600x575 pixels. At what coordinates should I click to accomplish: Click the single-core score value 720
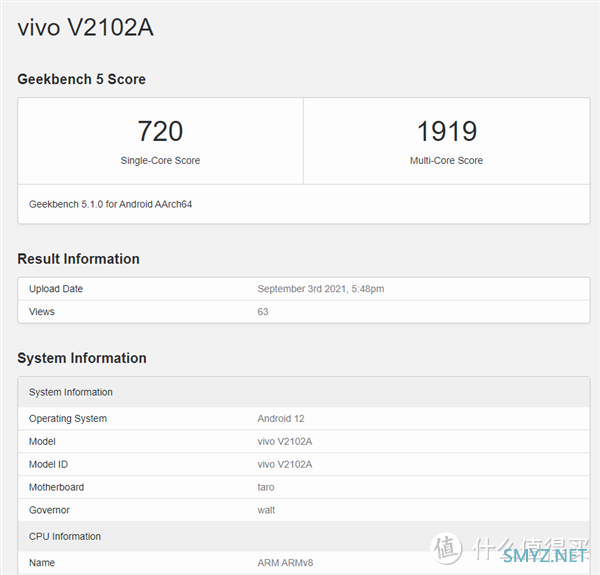[160, 131]
